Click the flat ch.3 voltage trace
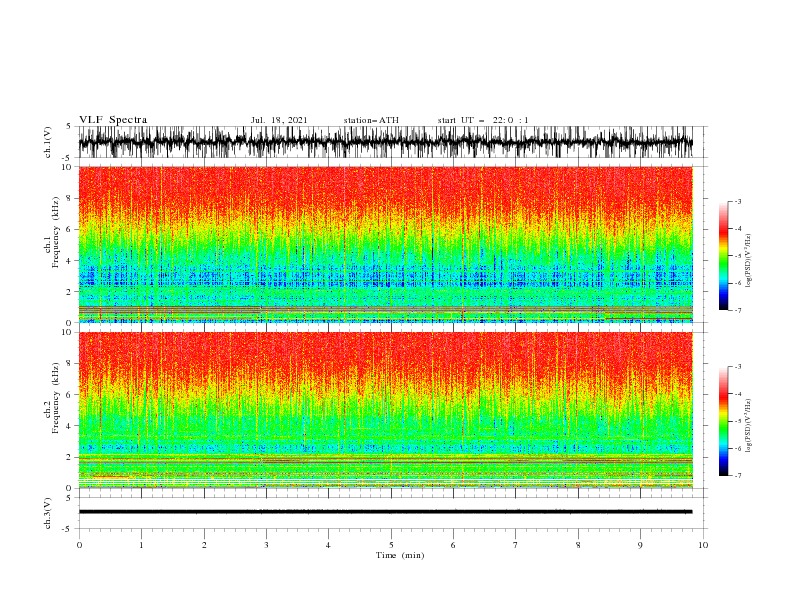 pyautogui.click(x=385, y=512)
